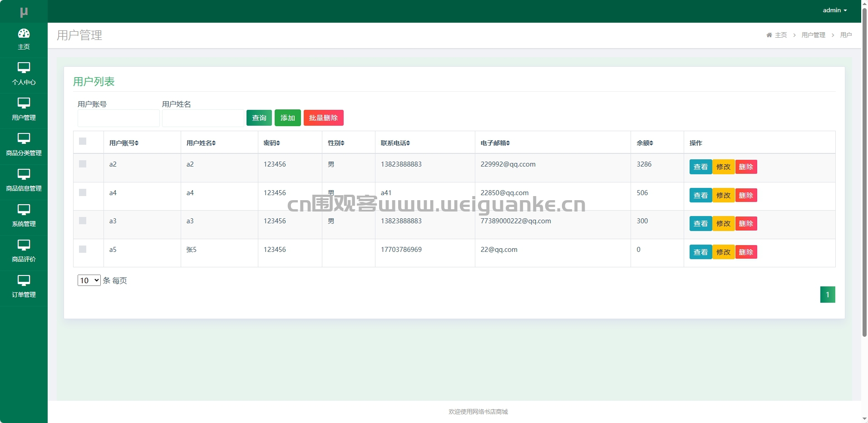This screenshot has height=423, width=868.
Task: Open 商品信息管理 monitor icon in sidebar
Action: (24, 174)
